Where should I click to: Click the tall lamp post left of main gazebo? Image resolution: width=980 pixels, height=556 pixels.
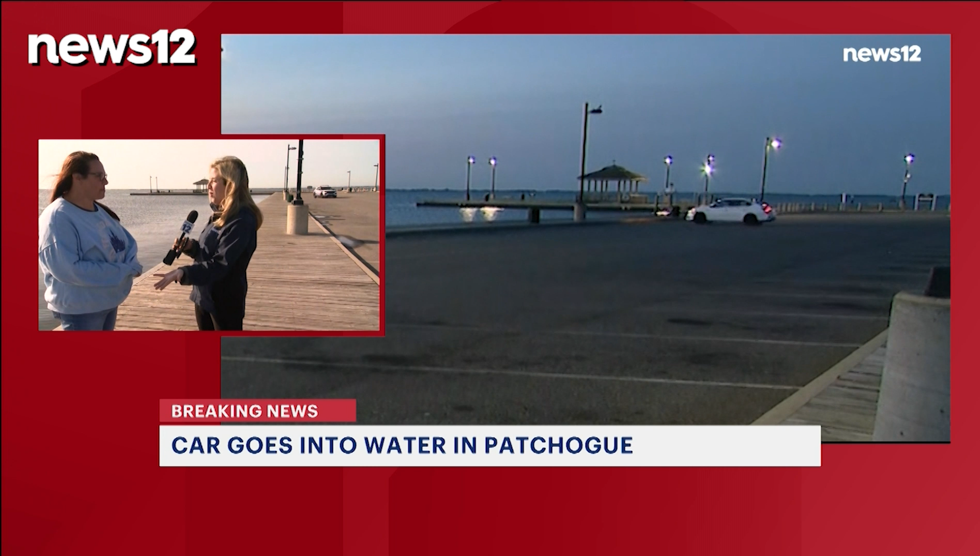coord(585,155)
